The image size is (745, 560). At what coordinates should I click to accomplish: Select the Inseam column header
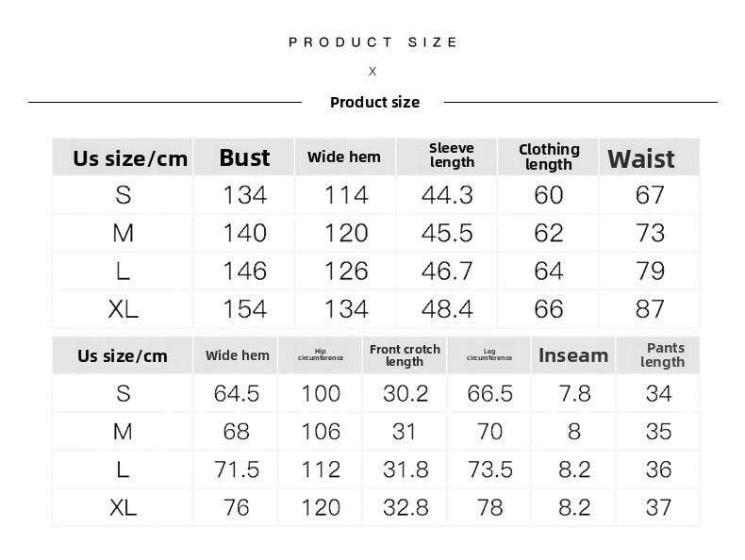point(573,355)
